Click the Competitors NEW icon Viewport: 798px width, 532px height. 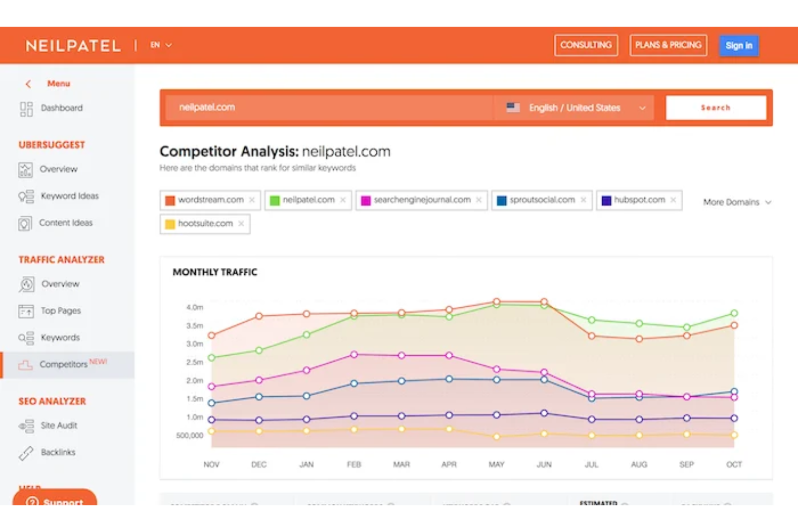[x=25, y=364]
